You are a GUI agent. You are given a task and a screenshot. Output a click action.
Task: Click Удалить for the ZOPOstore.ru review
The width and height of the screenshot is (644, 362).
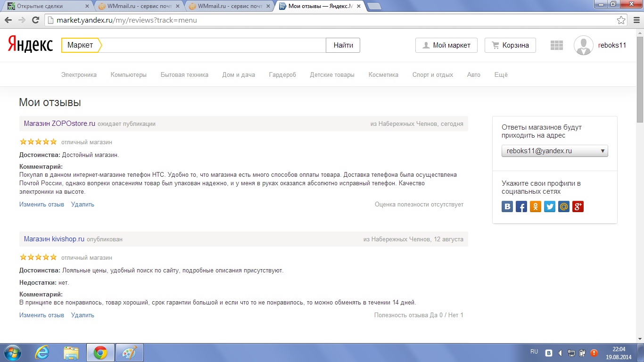point(83,205)
